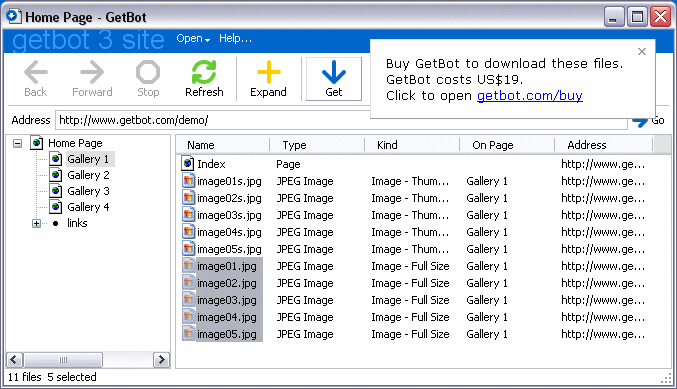This screenshot has width=677, height=389.
Task: Click the Back arrow toolbar button
Action: pos(35,79)
